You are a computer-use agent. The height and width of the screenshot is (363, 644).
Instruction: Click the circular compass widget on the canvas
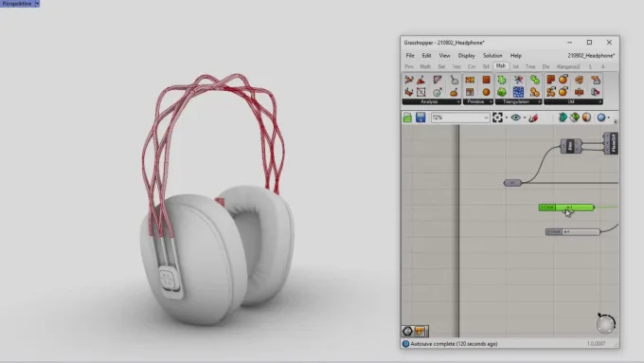pyautogui.click(x=606, y=323)
